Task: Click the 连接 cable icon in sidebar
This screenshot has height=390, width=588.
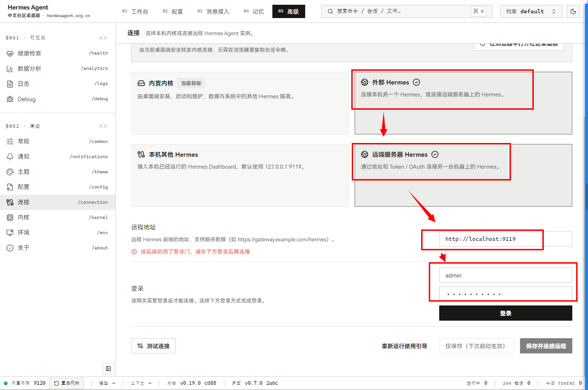Action: click(10, 202)
